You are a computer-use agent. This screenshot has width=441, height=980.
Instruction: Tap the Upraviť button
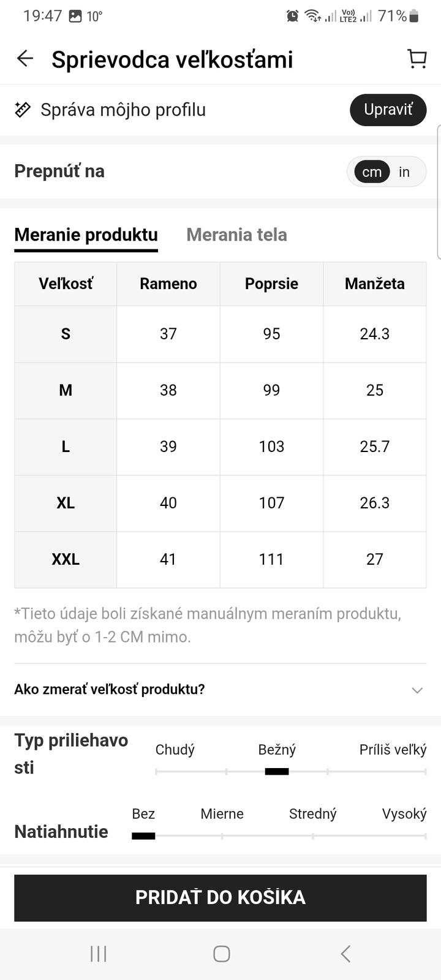click(x=388, y=110)
